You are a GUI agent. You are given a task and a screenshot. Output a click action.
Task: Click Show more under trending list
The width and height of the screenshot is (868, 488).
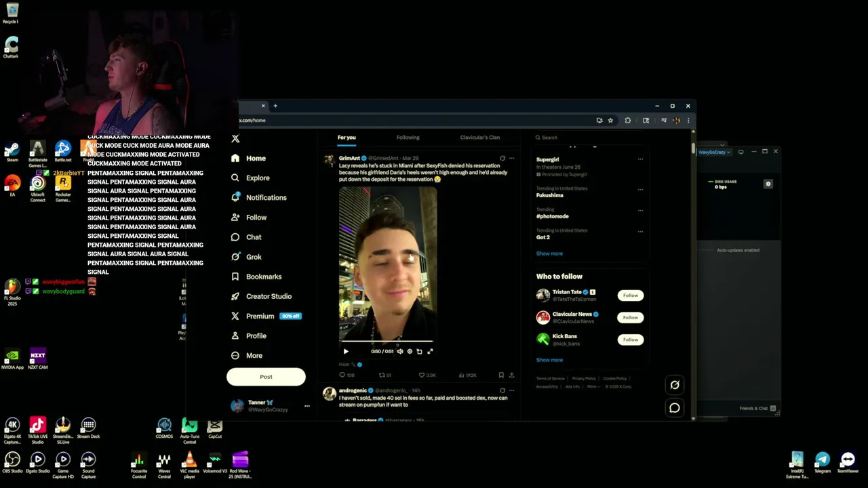549,253
